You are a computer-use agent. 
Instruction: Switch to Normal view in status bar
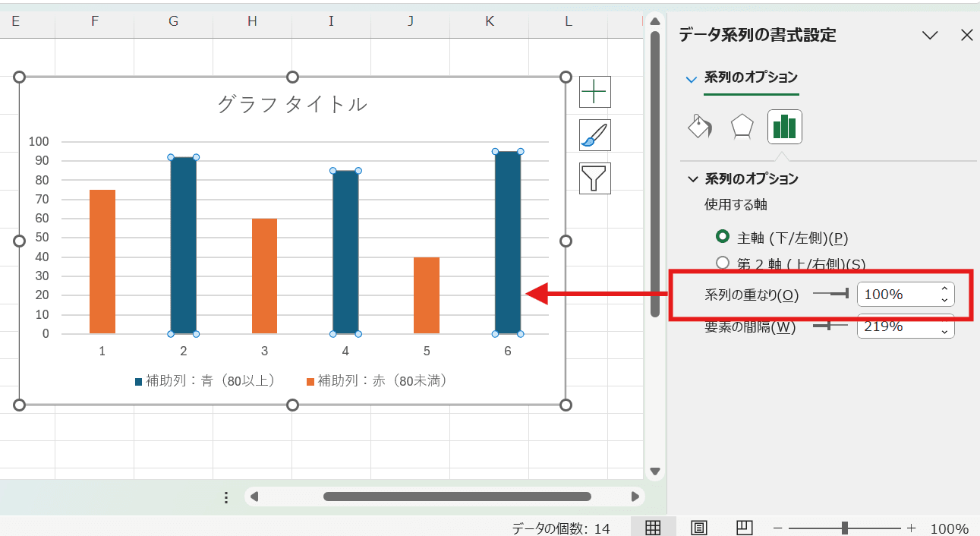654,527
